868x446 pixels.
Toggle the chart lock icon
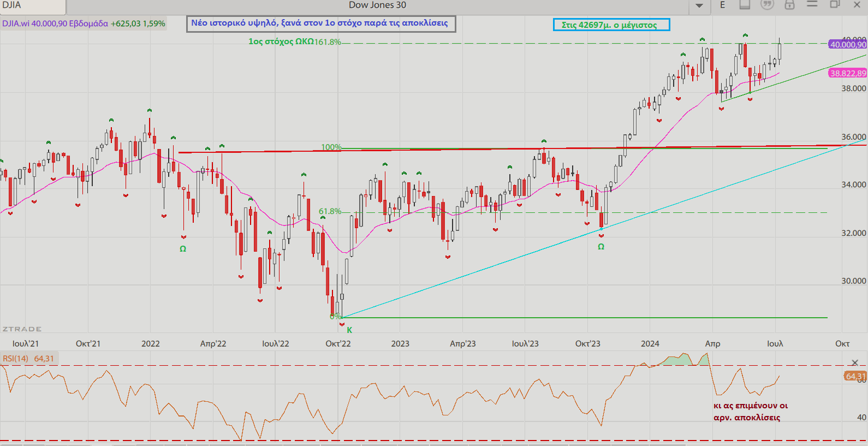tap(789, 4)
